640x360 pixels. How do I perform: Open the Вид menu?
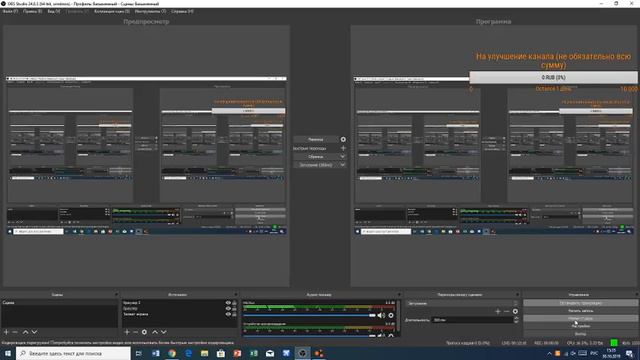pos(53,11)
